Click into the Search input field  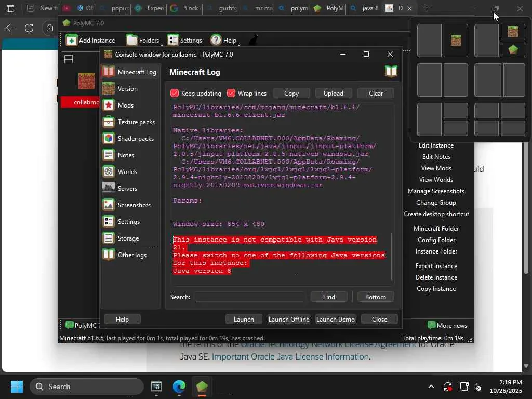click(249, 297)
